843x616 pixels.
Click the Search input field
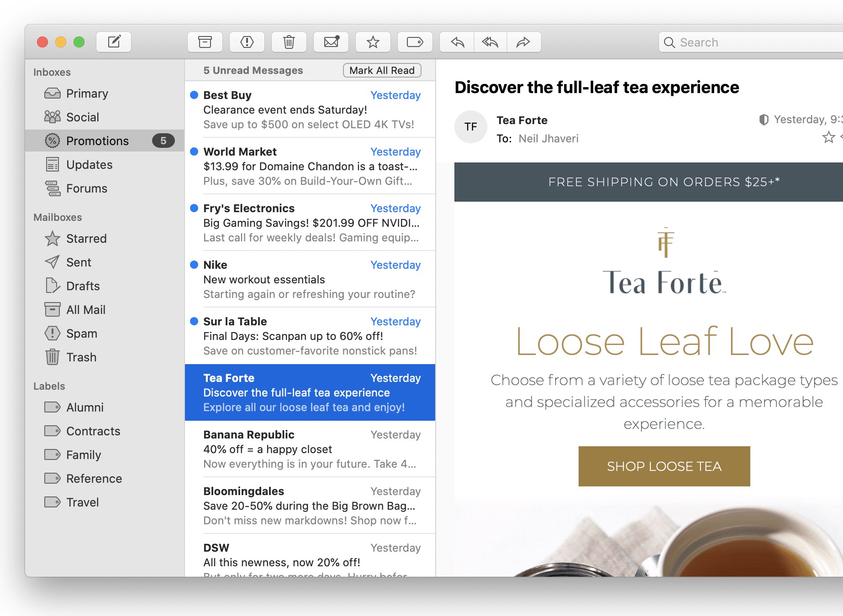(751, 42)
